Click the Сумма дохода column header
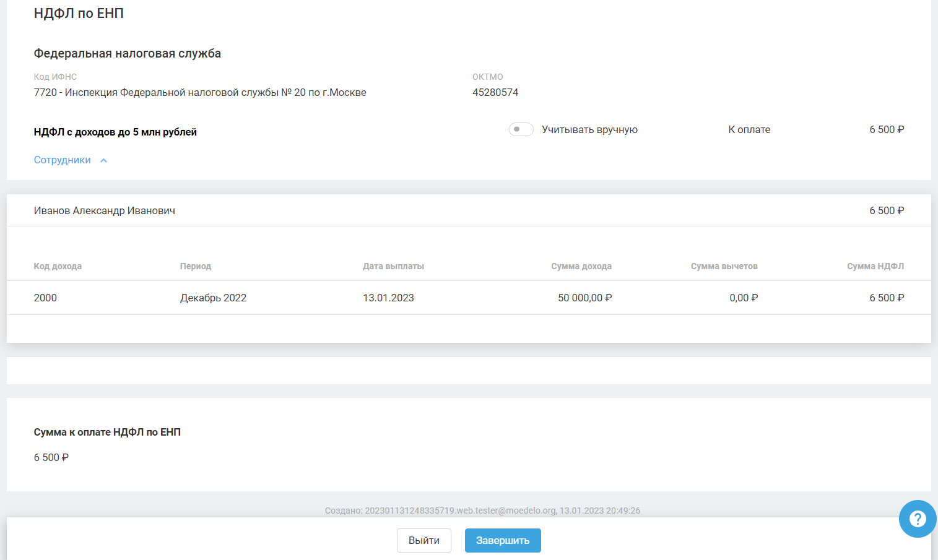 tap(581, 266)
